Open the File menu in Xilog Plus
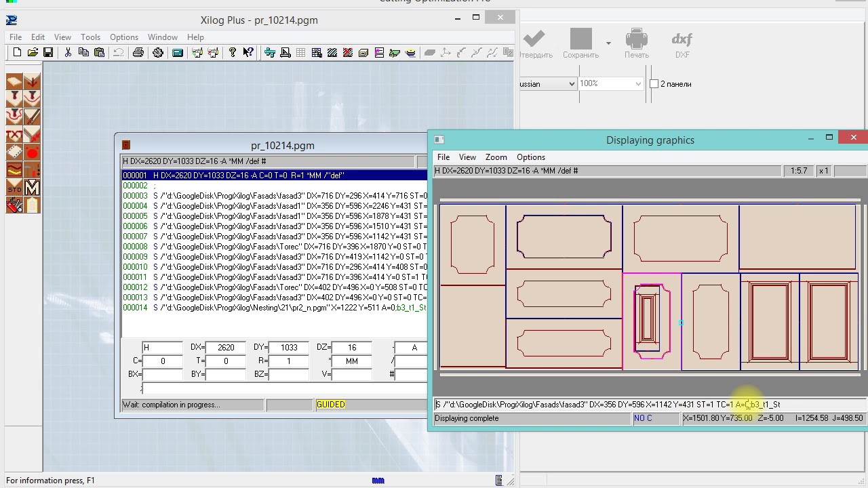This screenshot has width=868, height=488. (16, 37)
